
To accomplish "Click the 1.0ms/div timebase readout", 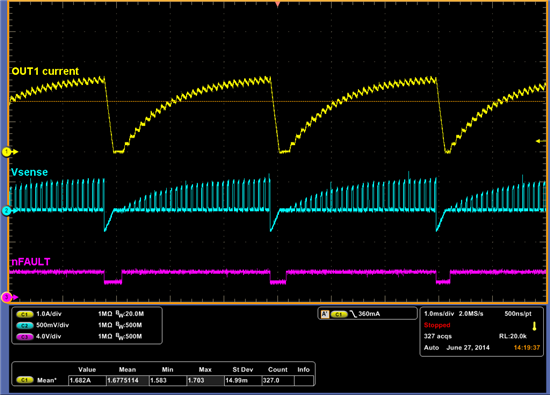I will (439, 314).
